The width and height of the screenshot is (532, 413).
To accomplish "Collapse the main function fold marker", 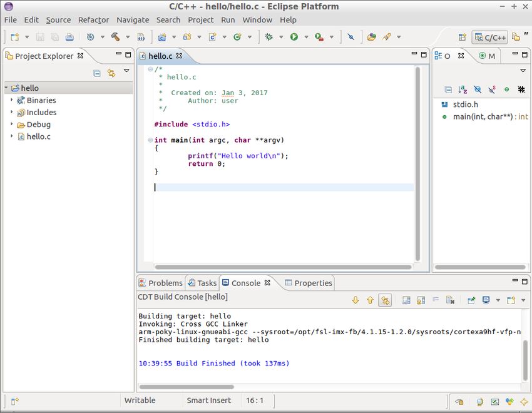I will pyautogui.click(x=150, y=140).
